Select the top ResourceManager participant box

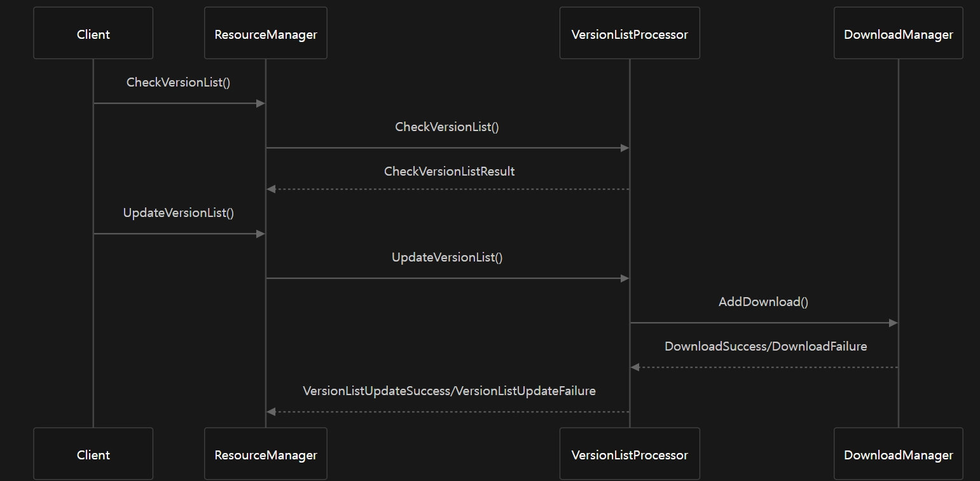click(x=265, y=34)
